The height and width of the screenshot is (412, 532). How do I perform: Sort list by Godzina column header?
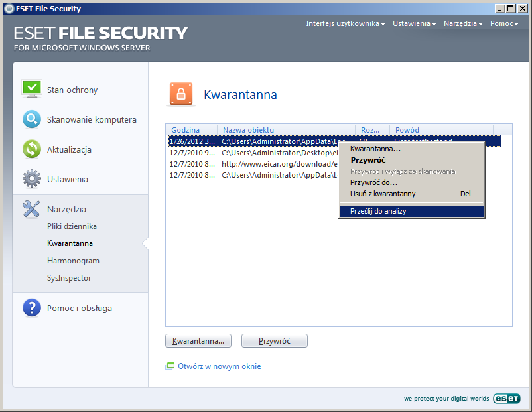point(192,130)
